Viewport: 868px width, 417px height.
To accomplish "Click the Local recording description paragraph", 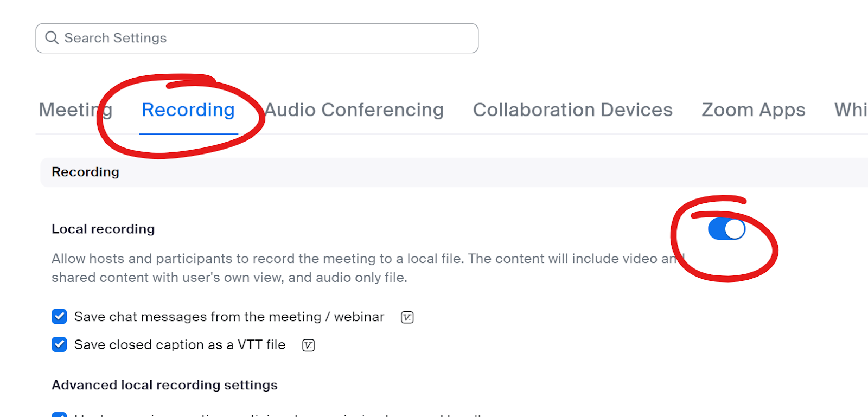I will click(368, 268).
